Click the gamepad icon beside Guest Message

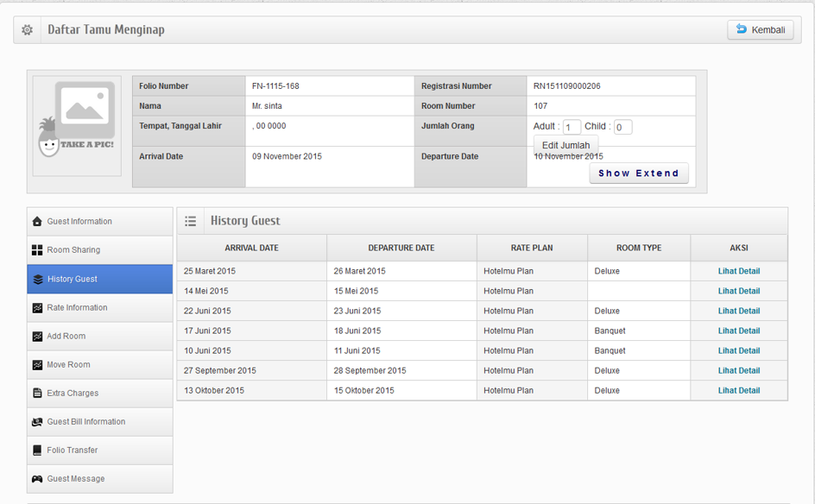coord(37,479)
